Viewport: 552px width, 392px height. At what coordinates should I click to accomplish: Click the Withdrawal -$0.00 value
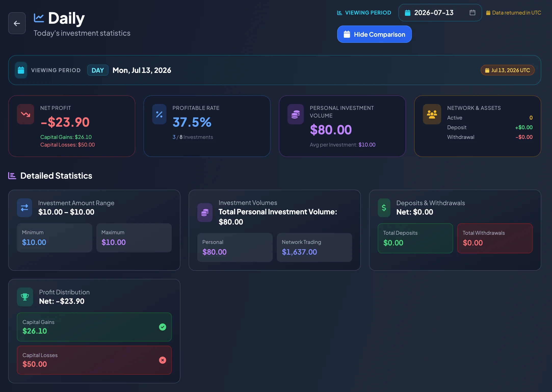tap(524, 137)
